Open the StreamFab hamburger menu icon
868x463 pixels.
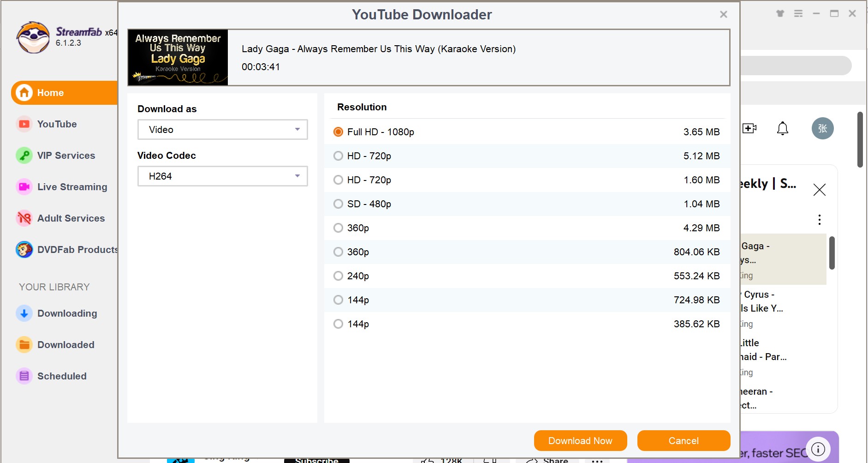798,13
